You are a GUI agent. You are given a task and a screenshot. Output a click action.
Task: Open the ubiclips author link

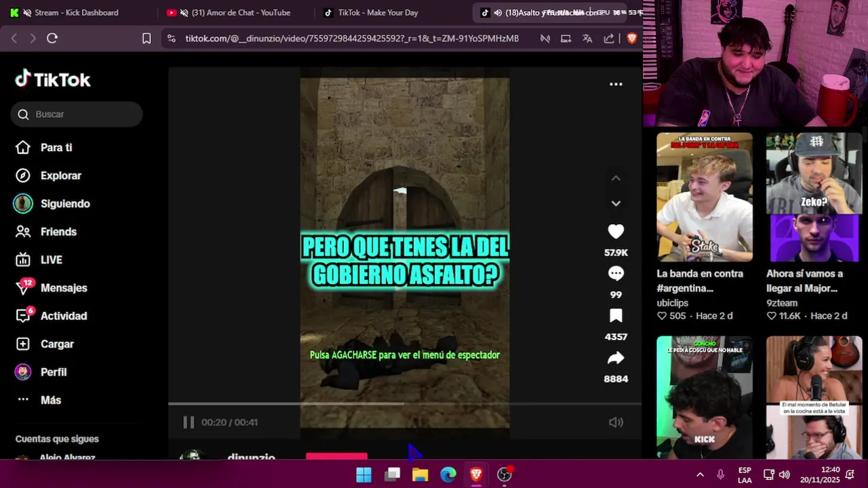click(673, 303)
